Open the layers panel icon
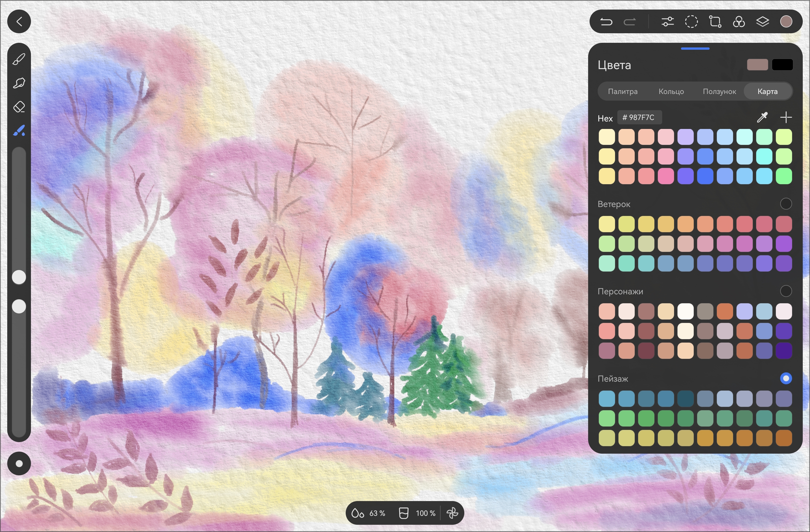Image resolution: width=810 pixels, height=532 pixels. 762,22
